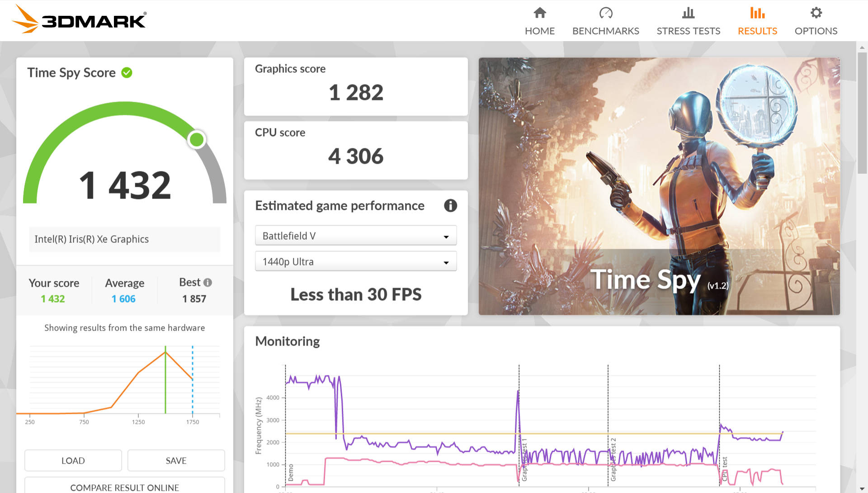Click the Results chart icon
This screenshot has height=493, width=868.
click(757, 13)
